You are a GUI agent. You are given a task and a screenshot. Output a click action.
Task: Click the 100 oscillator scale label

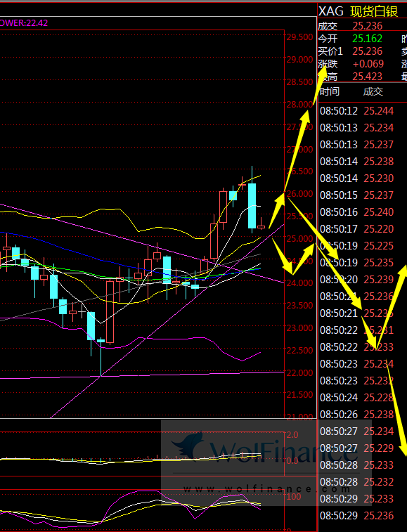pyautogui.click(x=294, y=497)
